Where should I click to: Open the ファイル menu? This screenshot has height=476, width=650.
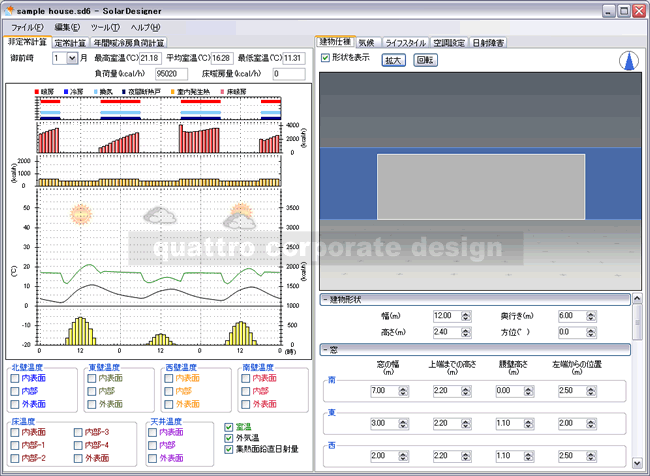pos(25,27)
